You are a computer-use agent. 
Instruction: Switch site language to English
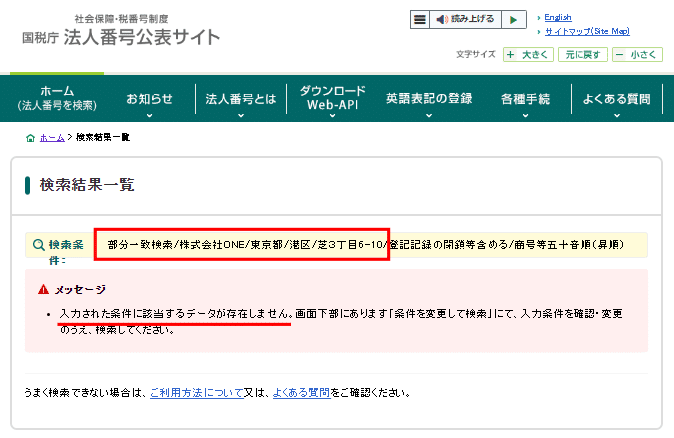pos(558,17)
